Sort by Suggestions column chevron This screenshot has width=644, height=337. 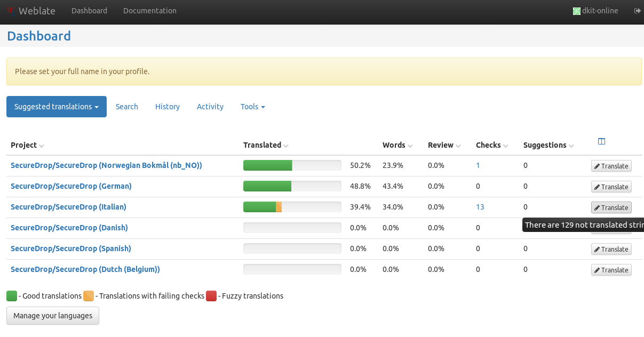coord(571,146)
